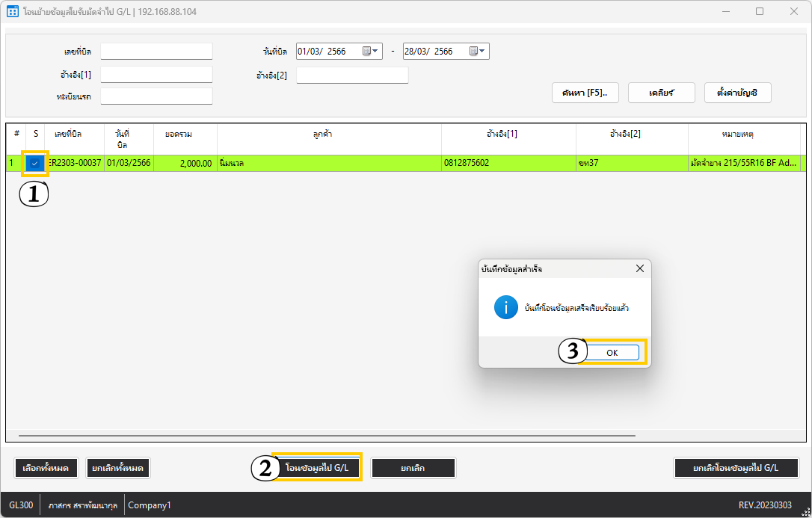This screenshot has width=812, height=518.
Task: Toggle the S checkbox for row 1
Action: (x=34, y=163)
